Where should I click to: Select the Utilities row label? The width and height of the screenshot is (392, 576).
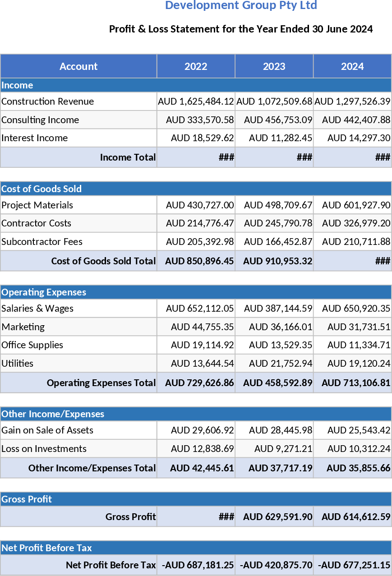(x=15, y=363)
